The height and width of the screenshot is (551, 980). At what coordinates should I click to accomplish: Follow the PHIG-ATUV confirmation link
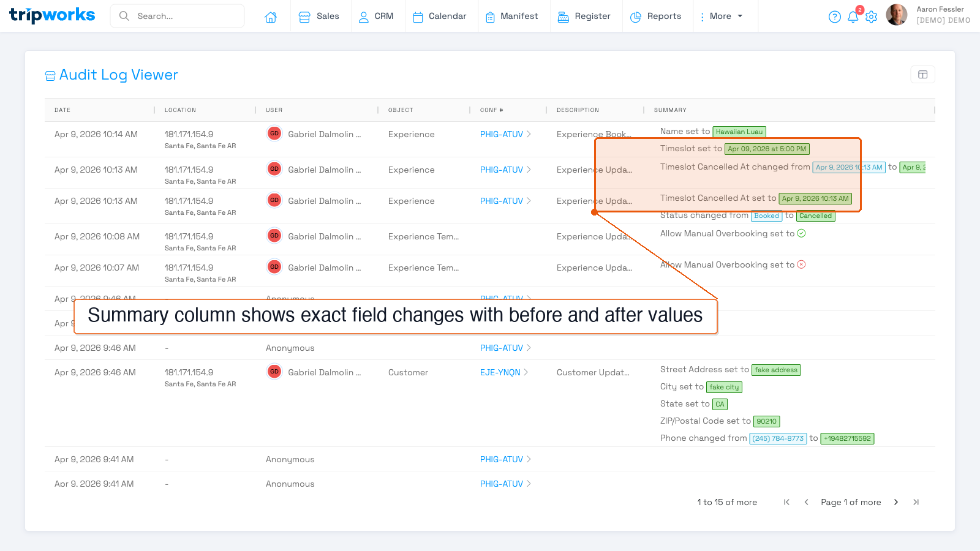pos(500,134)
